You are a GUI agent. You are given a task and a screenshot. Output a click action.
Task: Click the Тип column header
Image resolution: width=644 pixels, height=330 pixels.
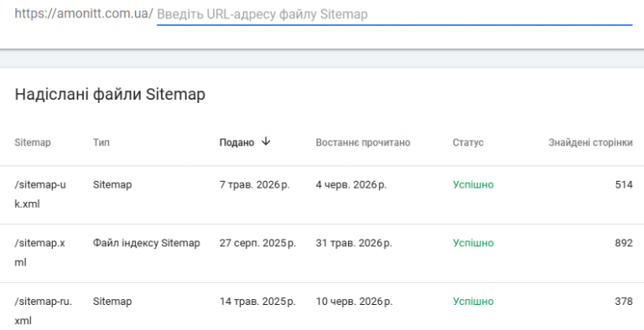pyautogui.click(x=101, y=142)
